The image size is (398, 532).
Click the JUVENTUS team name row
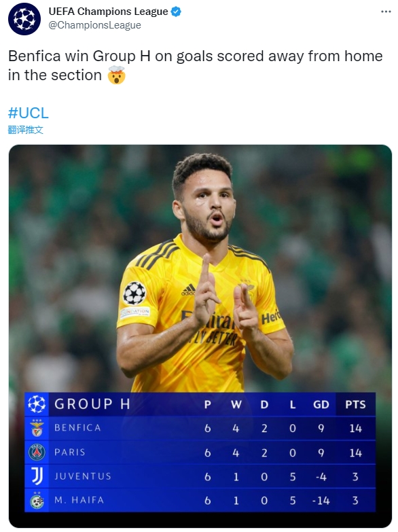[200, 476]
